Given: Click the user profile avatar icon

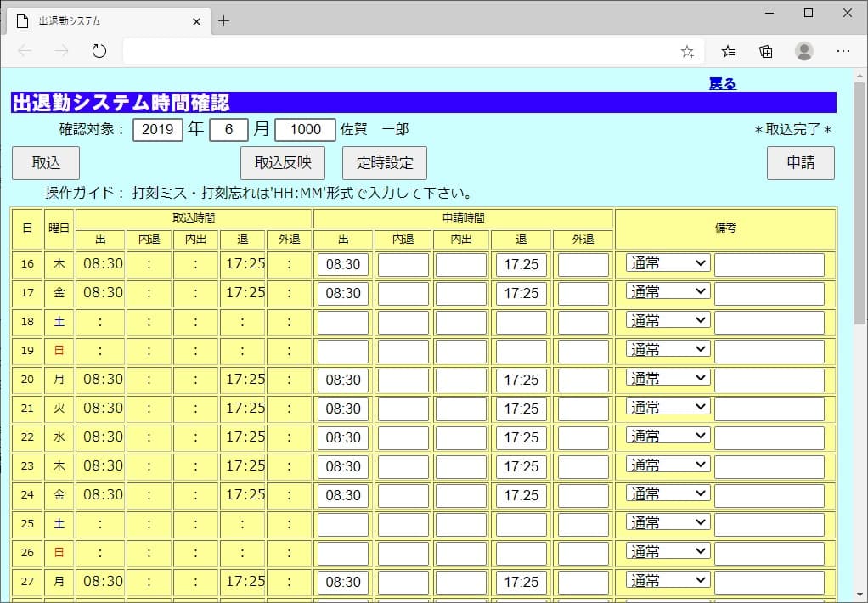Looking at the screenshot, I should (804, 52).
